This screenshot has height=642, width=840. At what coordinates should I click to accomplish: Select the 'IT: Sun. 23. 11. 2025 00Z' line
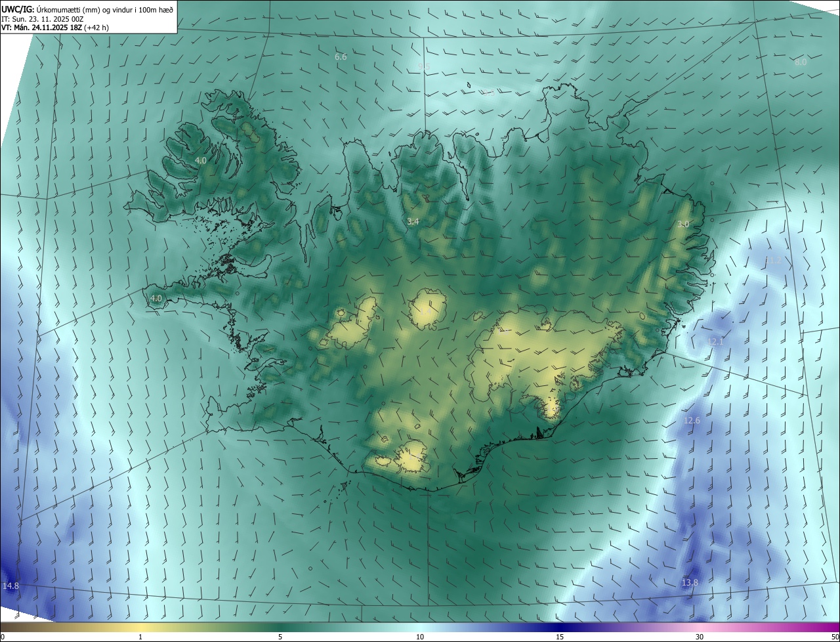42,19
